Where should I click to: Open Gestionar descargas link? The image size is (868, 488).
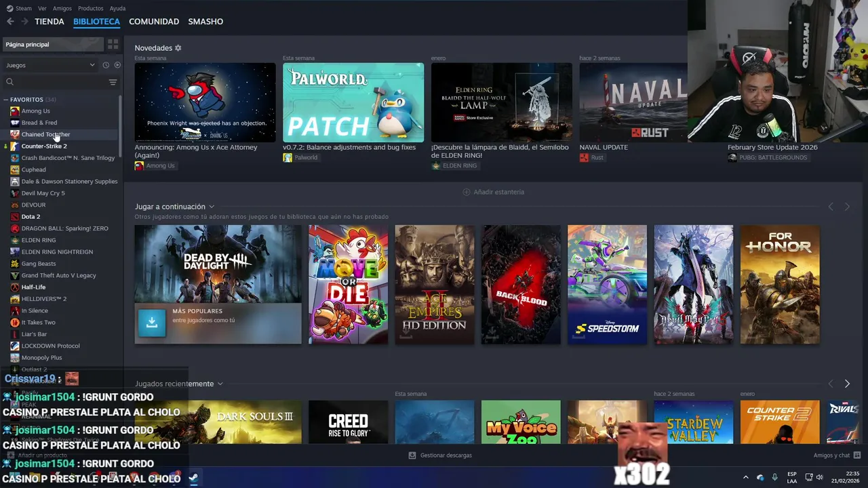446,455
